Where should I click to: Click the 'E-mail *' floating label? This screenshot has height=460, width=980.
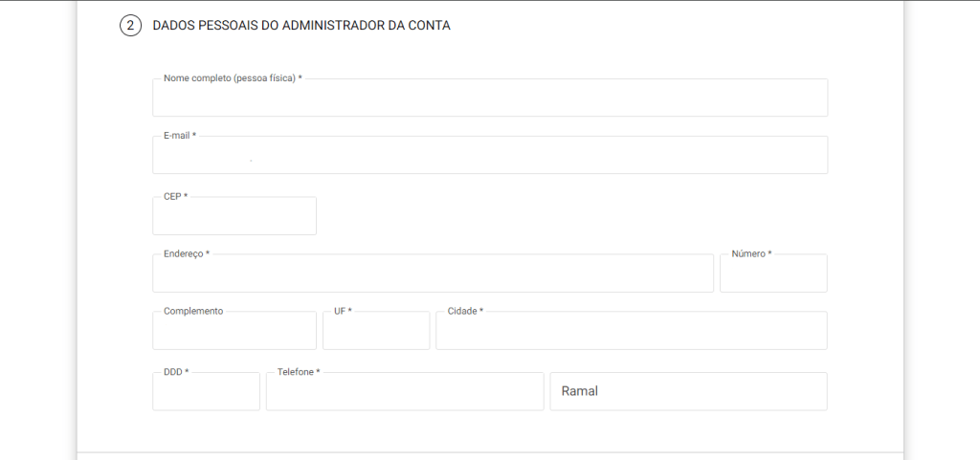click(x=180, y=136)
